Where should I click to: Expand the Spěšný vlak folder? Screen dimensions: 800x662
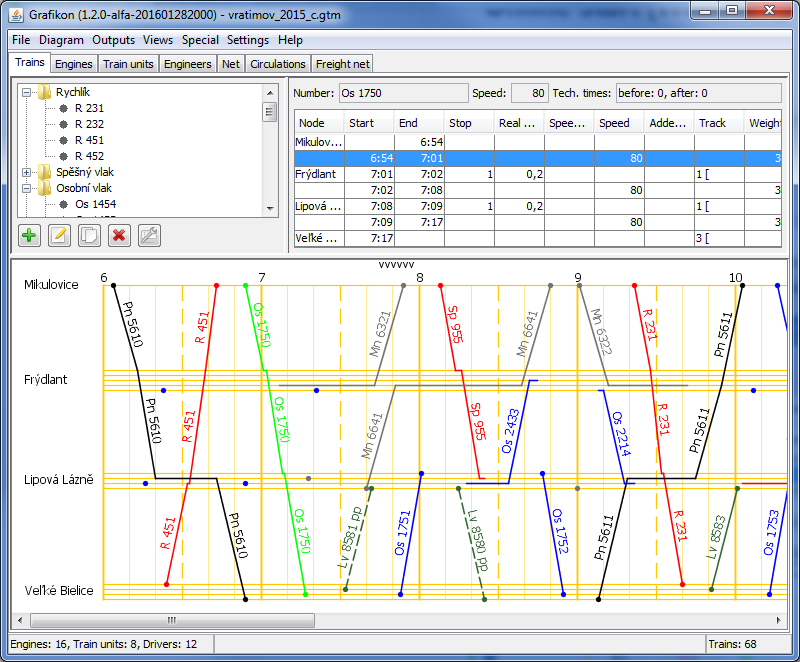26,172
